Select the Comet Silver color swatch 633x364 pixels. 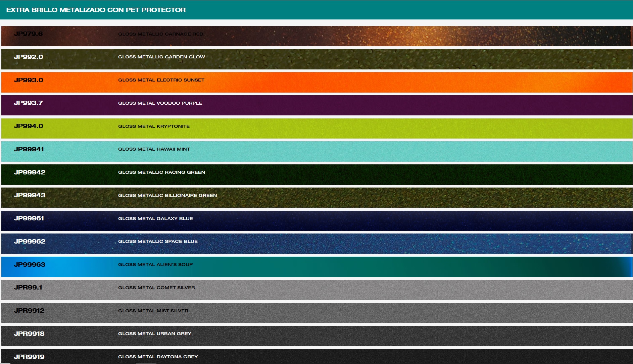click(316, 290)
